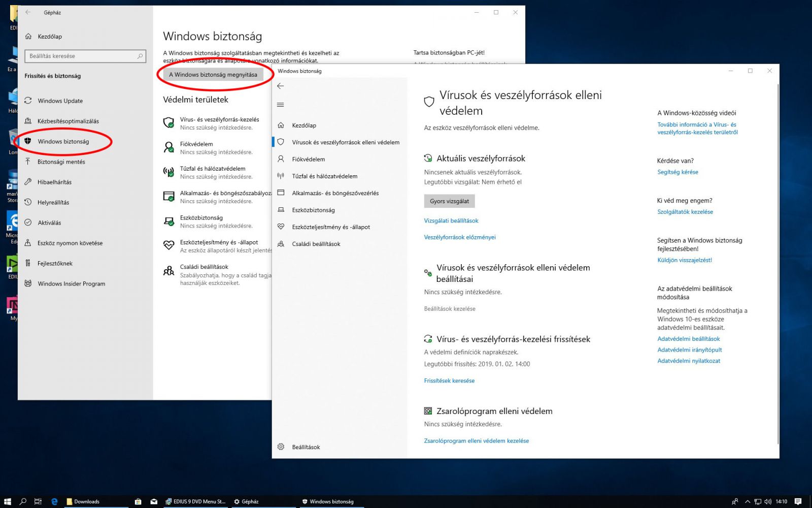Click the Alkalmazás- és böngészőszabályozás icon in Gépház
This screenshot has height=508, width=812.
169,197
